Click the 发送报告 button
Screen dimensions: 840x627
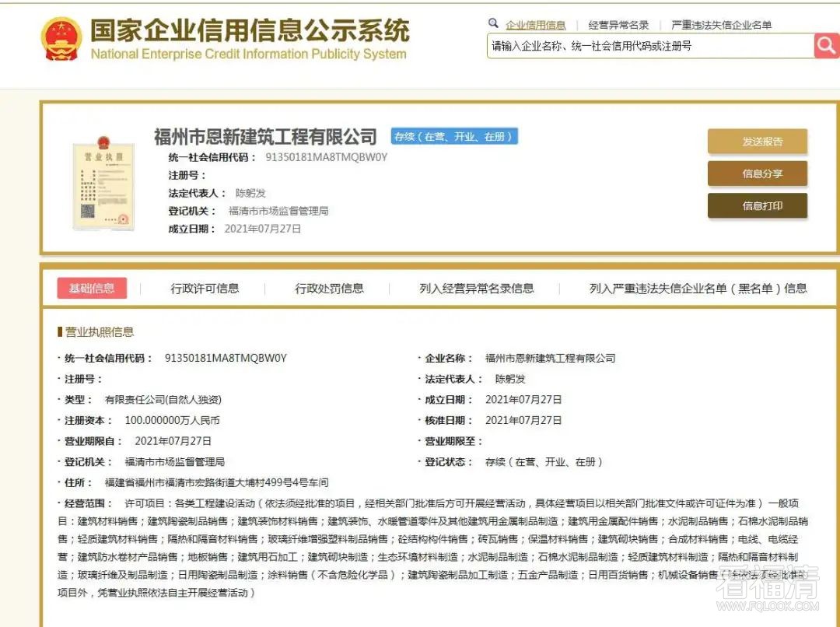pos(757,142)
